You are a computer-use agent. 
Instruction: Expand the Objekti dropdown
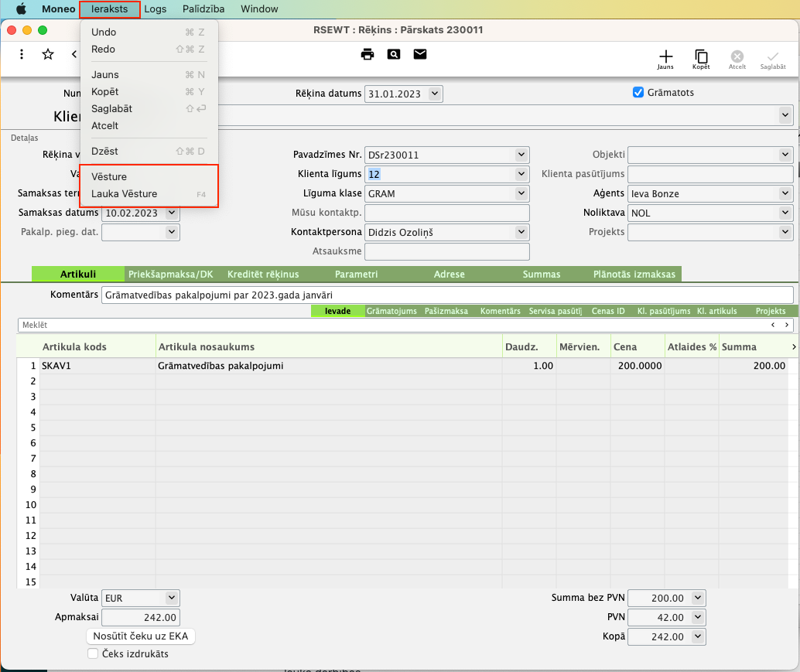pos(785,155)
